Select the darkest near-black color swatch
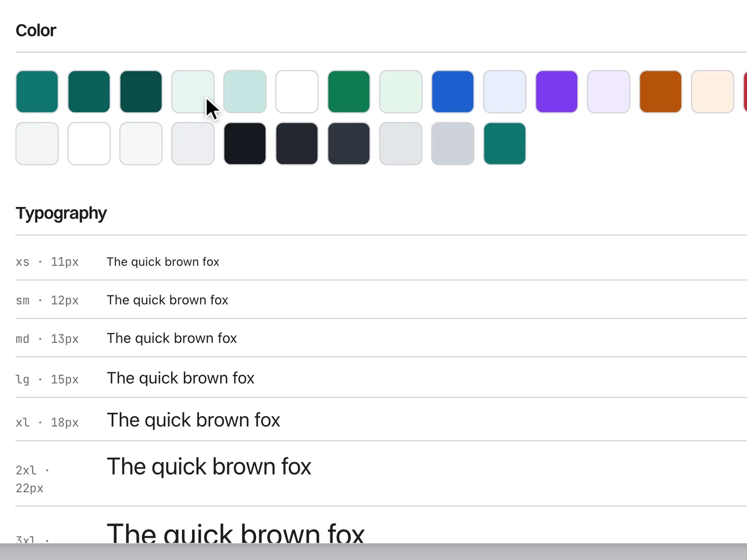747x560 pixels. [245, 143]
